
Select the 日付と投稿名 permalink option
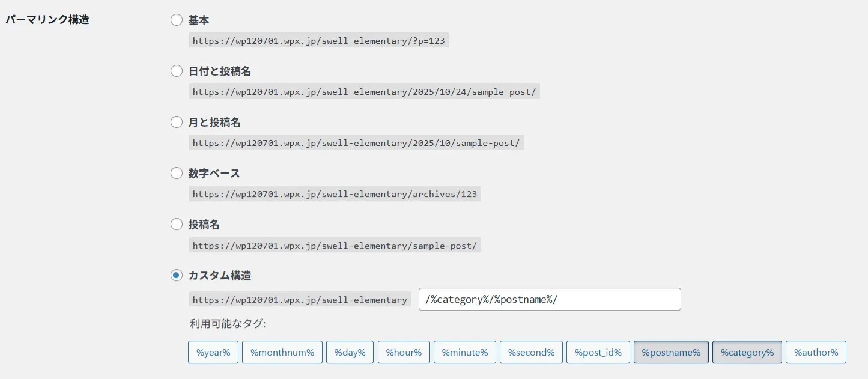[x=177, y=71]
